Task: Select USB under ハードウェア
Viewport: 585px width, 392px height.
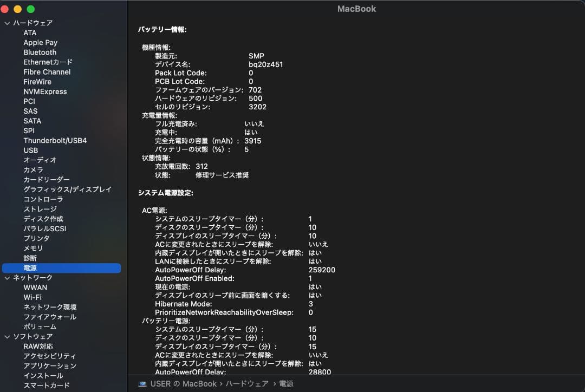Action: point(30,150)
